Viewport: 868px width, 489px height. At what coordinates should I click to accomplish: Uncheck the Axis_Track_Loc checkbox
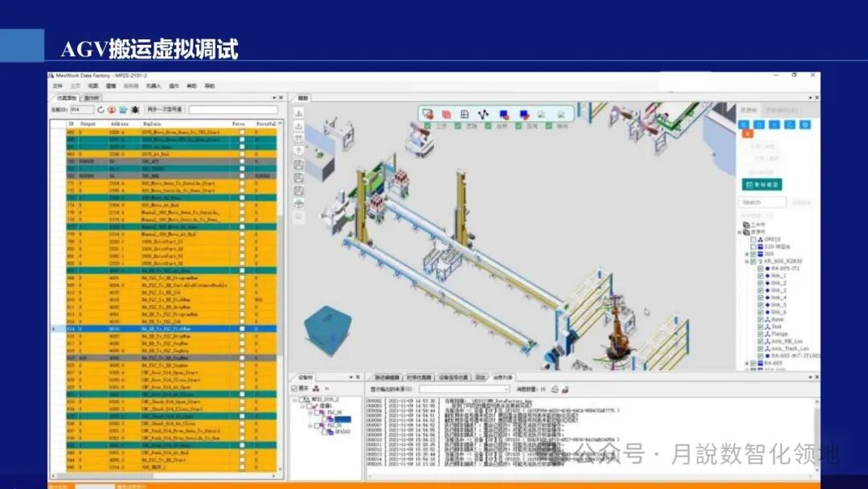tap(760, 348)
